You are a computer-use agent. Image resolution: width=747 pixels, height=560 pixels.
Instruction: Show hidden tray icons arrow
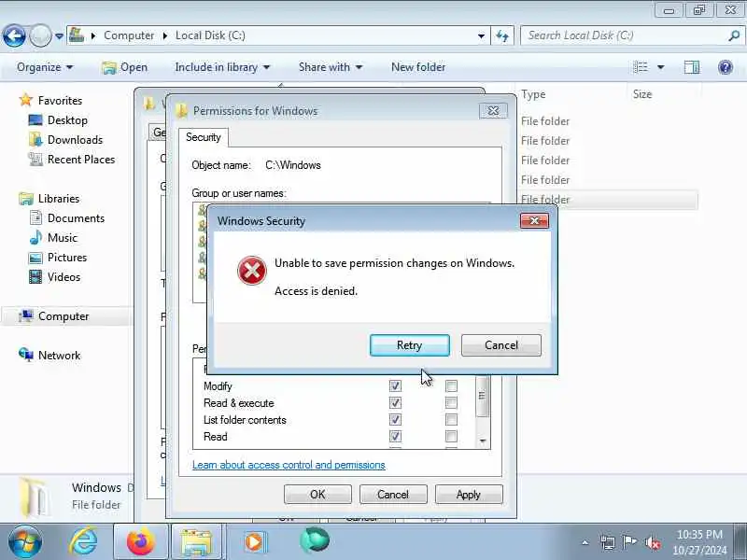(585, 542)
